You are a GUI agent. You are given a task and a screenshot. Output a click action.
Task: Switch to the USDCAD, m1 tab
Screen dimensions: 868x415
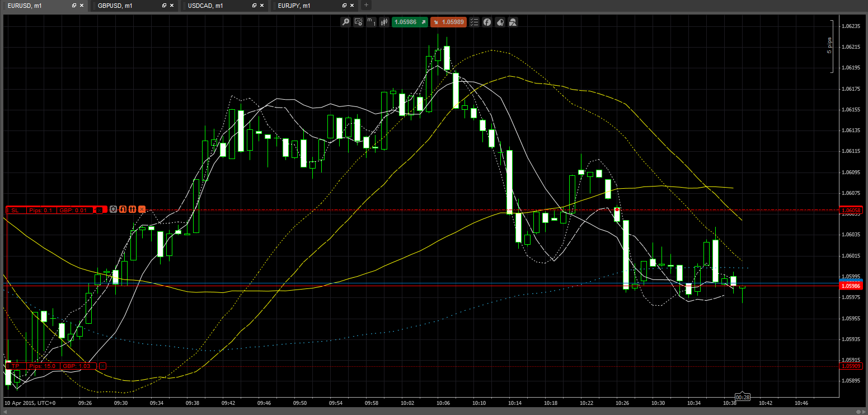click(x=206, y=5)
